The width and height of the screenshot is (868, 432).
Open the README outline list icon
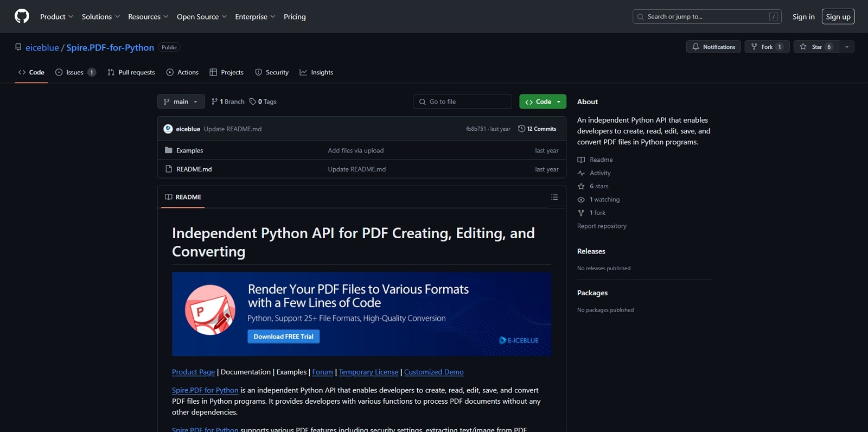click(x=554, y=197)
